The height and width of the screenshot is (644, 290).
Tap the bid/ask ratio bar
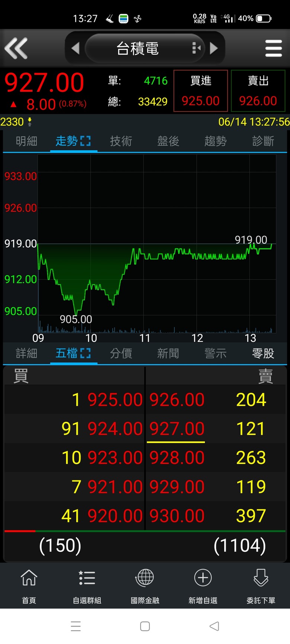point(145,531)
